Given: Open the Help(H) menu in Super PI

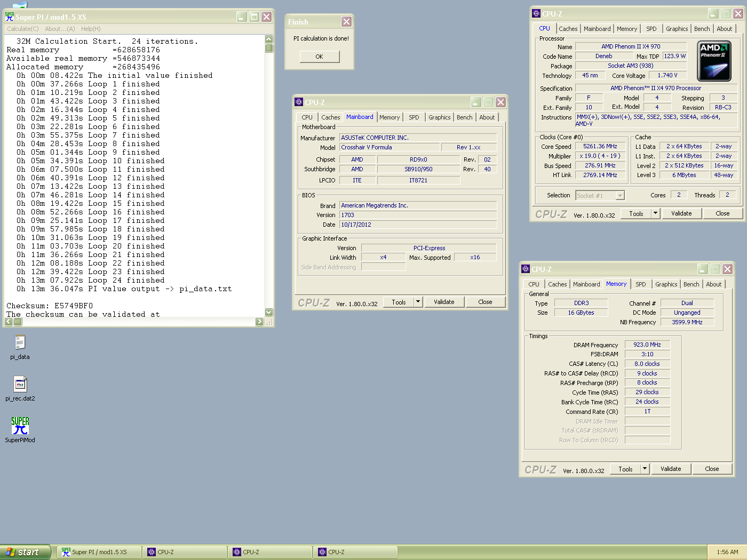Looking at the screenshot, I should [x=91, y=29].
